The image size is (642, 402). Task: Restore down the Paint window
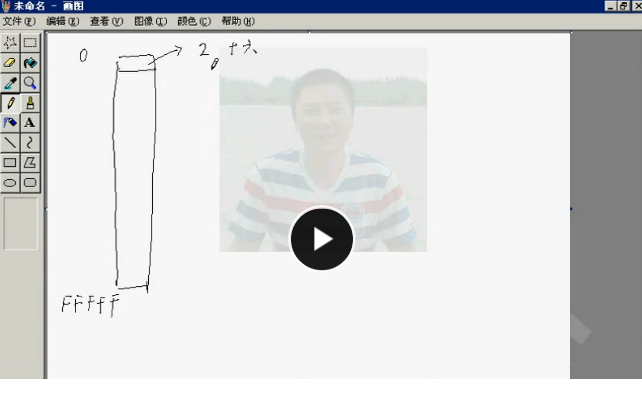click(624, 6)
